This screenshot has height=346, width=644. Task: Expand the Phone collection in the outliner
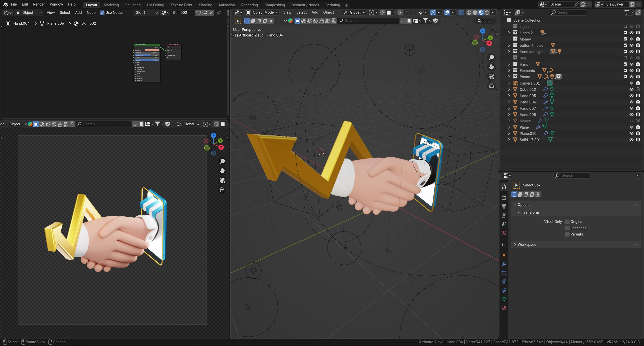tap(509, 77)
